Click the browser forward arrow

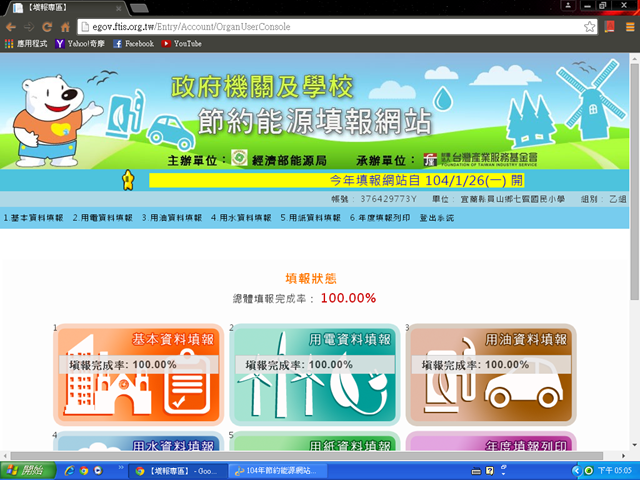29,27
